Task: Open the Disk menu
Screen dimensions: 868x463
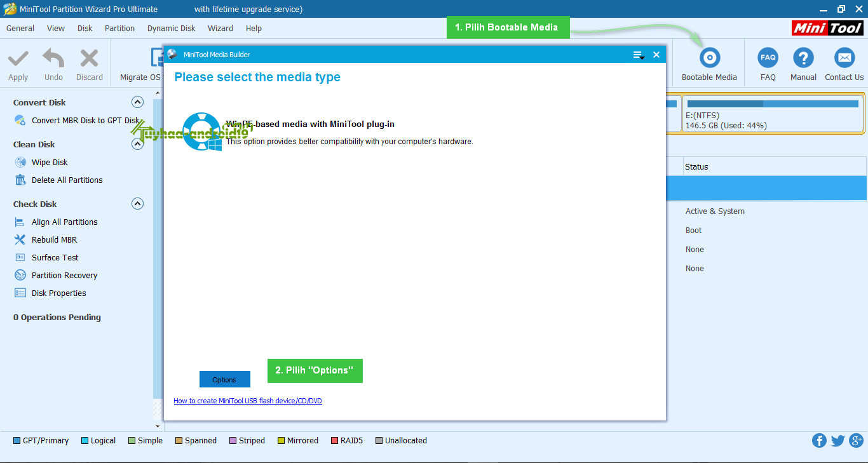Action: point(85,28)
